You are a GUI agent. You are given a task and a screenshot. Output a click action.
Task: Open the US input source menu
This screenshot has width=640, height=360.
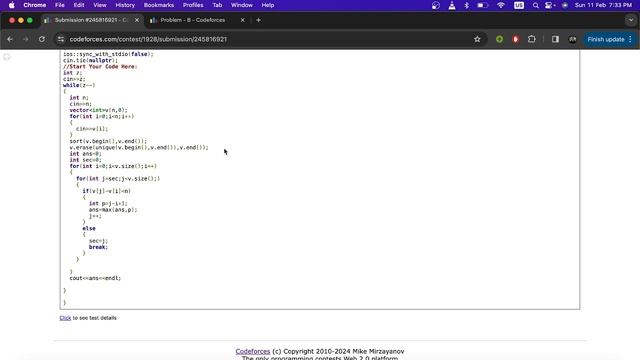(x=519, y=5)
